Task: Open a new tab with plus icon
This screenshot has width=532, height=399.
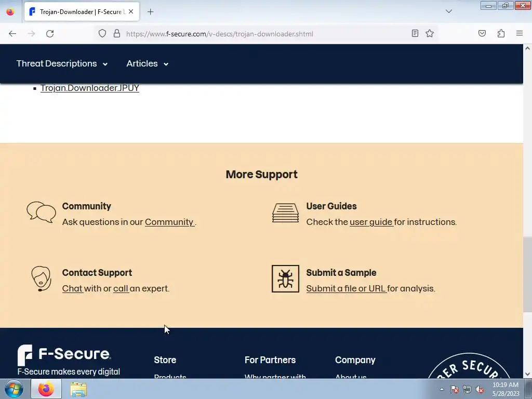Action: (x=150, y=12)
